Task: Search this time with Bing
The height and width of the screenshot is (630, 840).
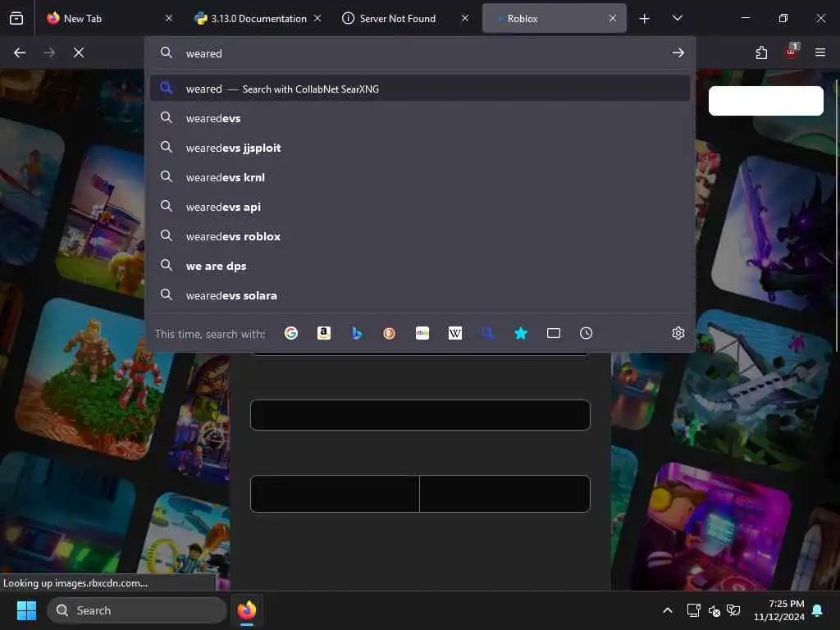Action: [x=357, y=333]
